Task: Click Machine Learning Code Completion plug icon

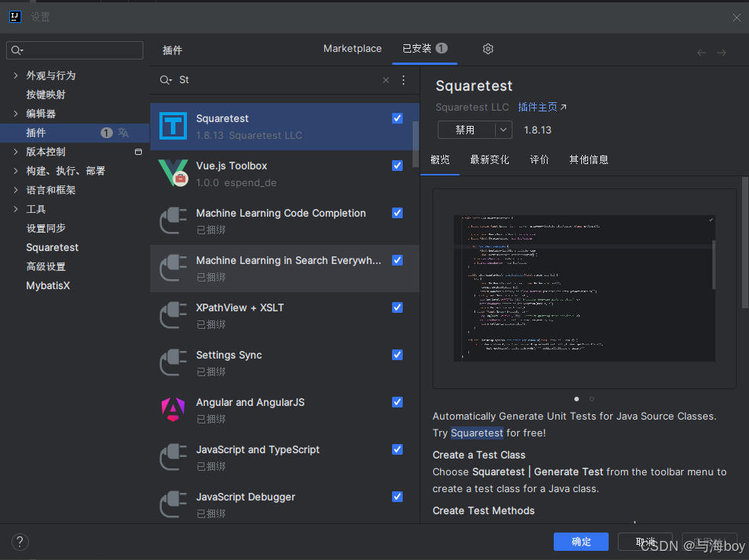Action: tap(173, 220)
